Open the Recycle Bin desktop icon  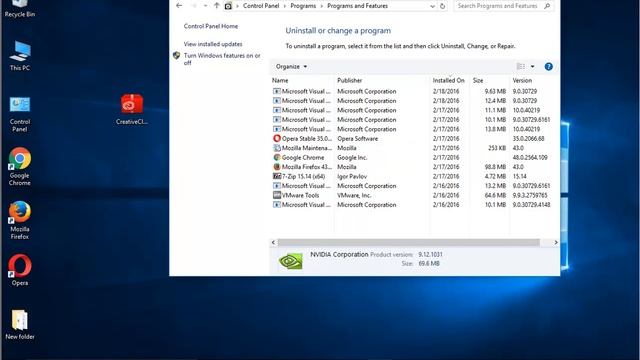(x=20, y=8)
